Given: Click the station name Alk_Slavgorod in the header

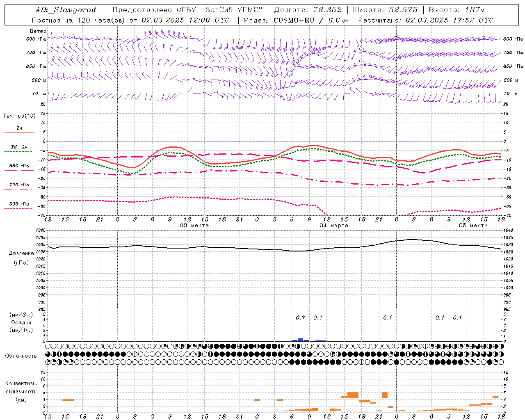Looking at the screenshot, I should pyautogui.click(x=66, y=10).
